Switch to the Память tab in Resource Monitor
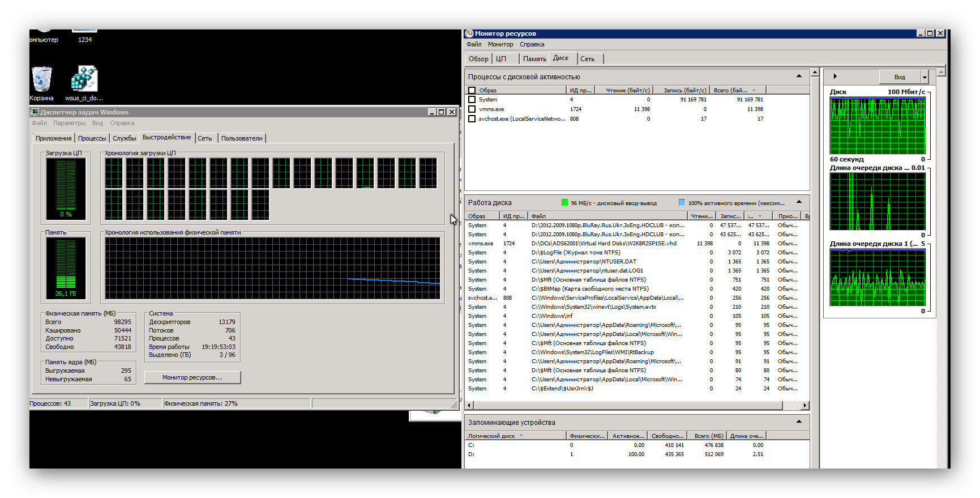This screenshot has width=980, height=498. pyautogui.click(x=534, y=59)
